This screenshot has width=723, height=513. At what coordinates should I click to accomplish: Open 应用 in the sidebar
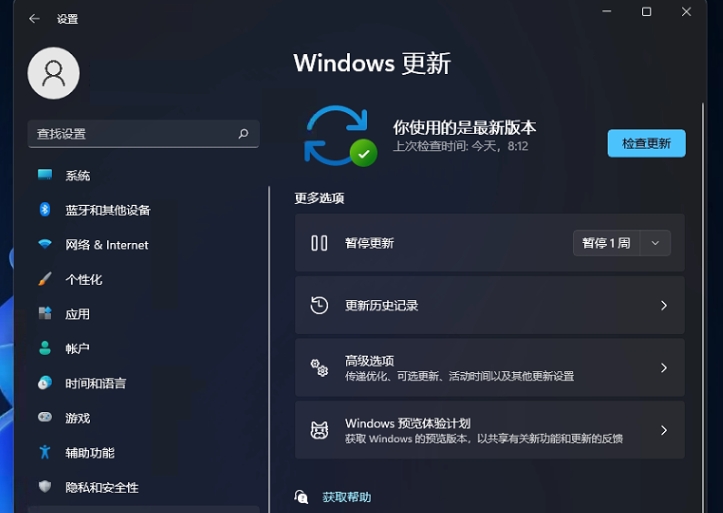point(78,314)
